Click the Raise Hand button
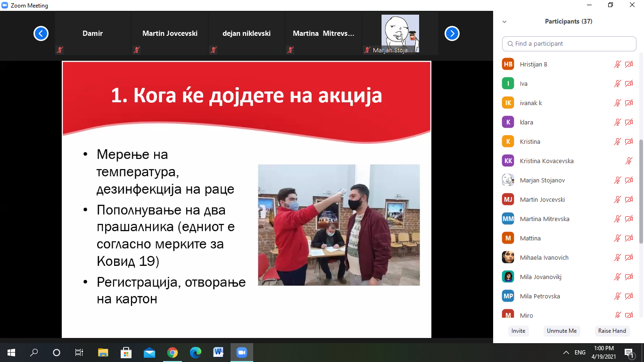The width and height of the screenshot is (644, 362). click(x=612, y=331)
